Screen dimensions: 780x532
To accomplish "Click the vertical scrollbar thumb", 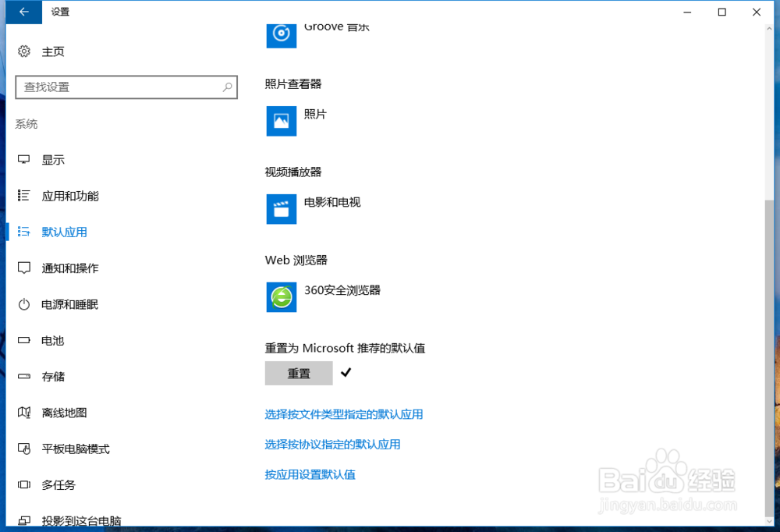I will tap(770, 358).
